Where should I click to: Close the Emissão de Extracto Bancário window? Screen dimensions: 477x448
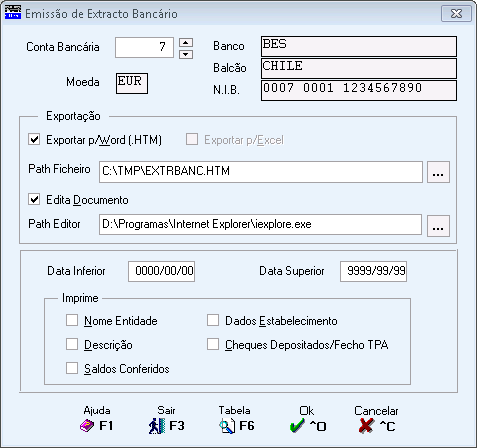tap(456, 14)
